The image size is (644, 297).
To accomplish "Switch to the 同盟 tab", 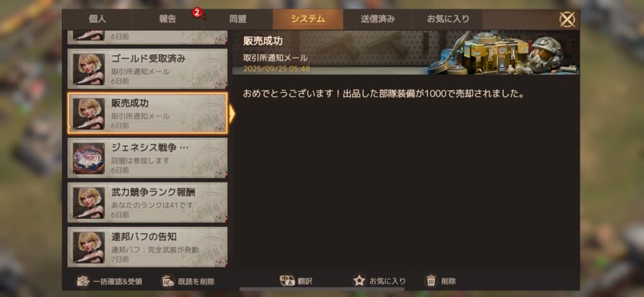I will pos(238,20).
